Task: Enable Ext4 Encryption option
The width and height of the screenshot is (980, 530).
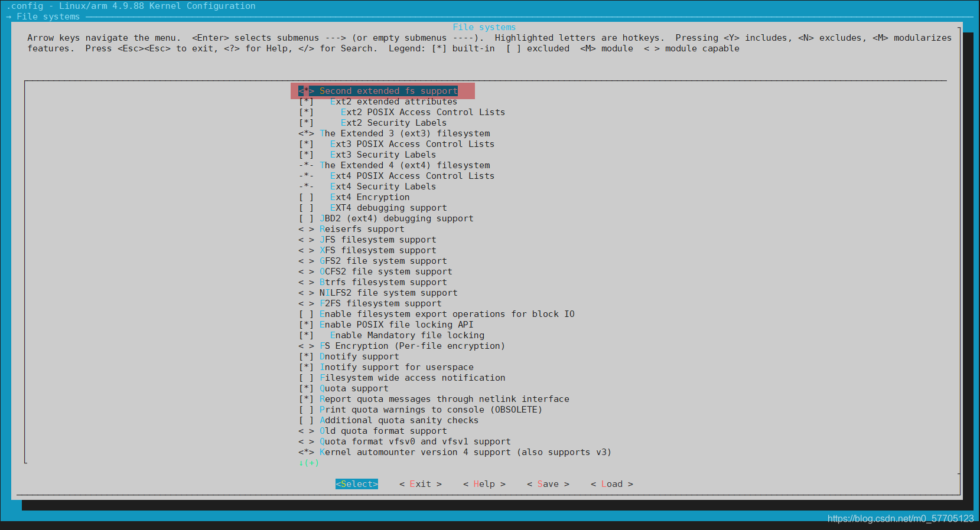Action: point(354,197)
